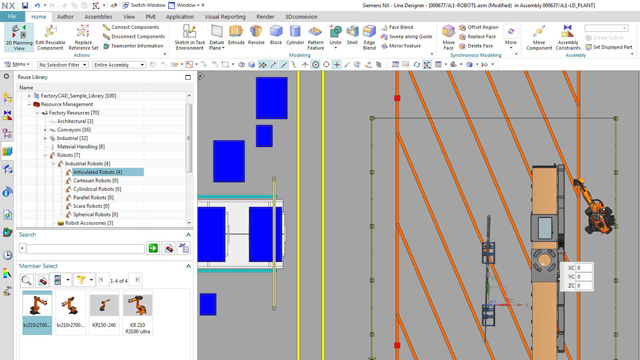Select the KR 210 R3100 ultra thumbnail
Screen dimensions: 640x360
pyautogui.click(x=138, y=313)
